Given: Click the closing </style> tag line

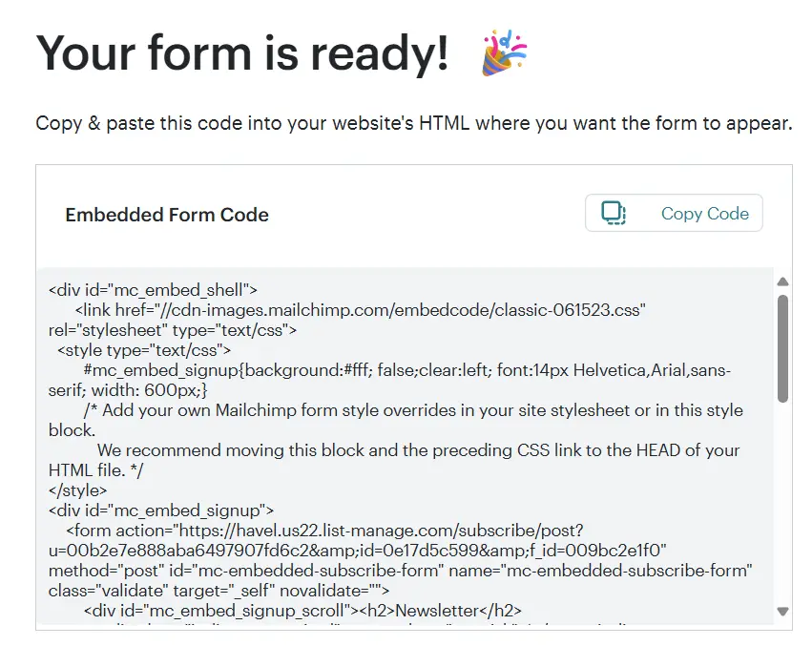Looking at the screenshot, I should [x=77, y=490].
